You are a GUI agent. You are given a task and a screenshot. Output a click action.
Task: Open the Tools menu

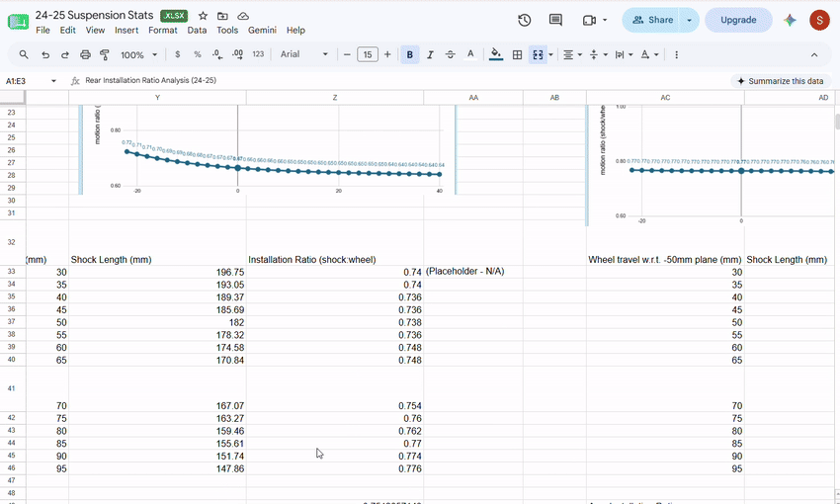pos(227,31)
